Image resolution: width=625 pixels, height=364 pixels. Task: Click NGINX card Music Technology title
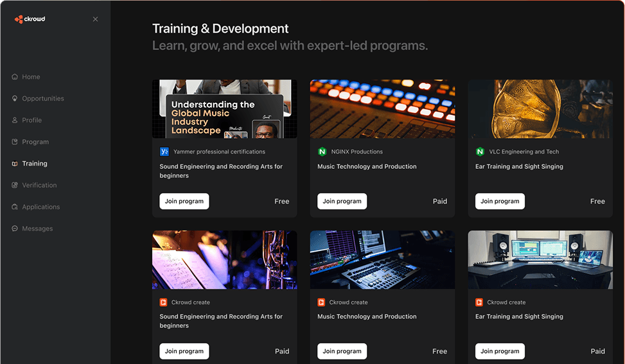[367, 166]
